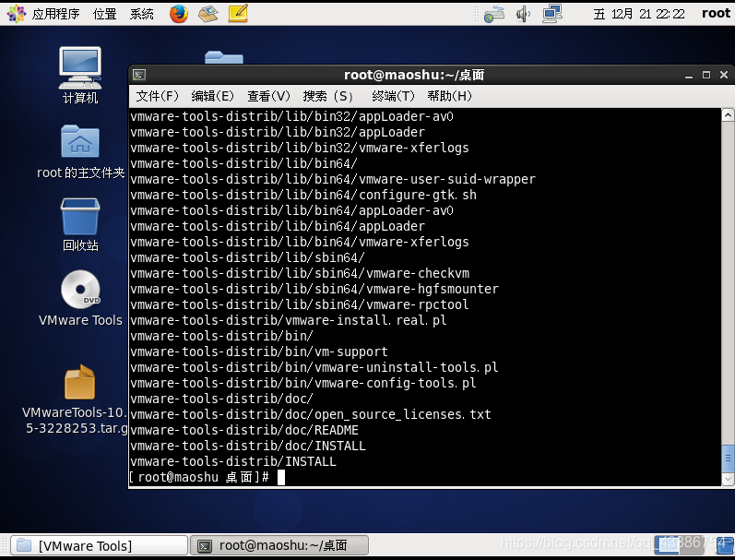Click the terminal title root@maoshu:~/桌面
735x560 pixels.
pyautogui.click(x=414, y=75)
